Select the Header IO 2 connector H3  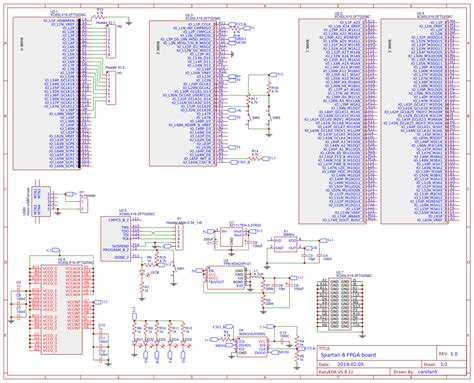point(111,87)
